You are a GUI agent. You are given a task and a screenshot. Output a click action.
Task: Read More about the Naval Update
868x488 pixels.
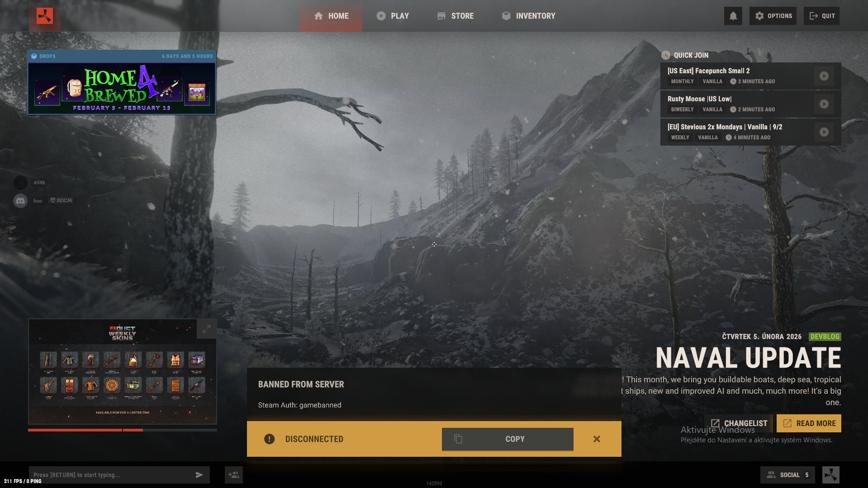point(809,423)
